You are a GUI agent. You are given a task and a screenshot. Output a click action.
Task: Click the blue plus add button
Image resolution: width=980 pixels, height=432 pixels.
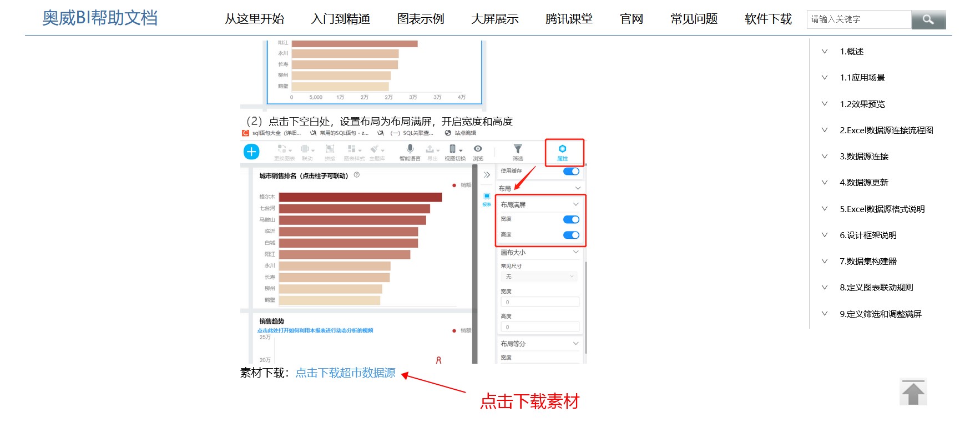251,152
